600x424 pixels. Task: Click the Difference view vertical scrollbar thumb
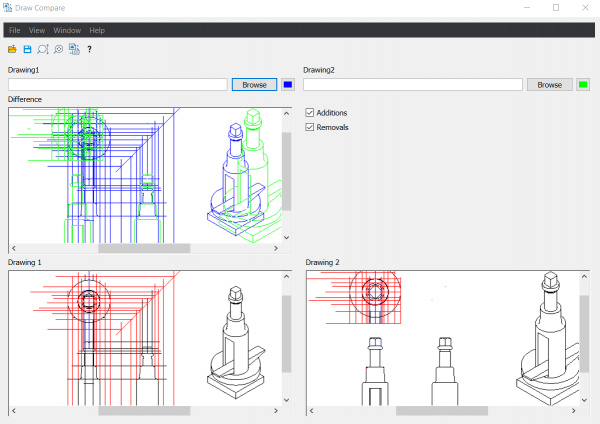287,171
